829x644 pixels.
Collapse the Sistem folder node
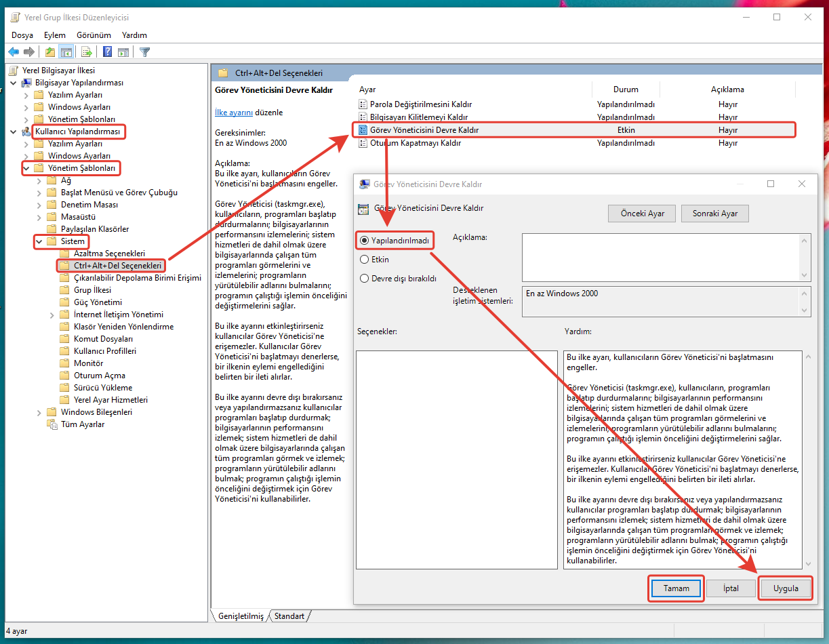39,241
